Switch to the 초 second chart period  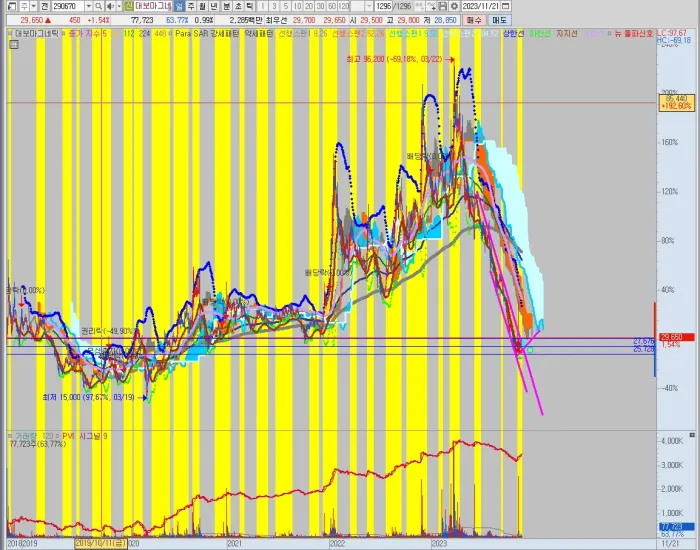(238, 6)
